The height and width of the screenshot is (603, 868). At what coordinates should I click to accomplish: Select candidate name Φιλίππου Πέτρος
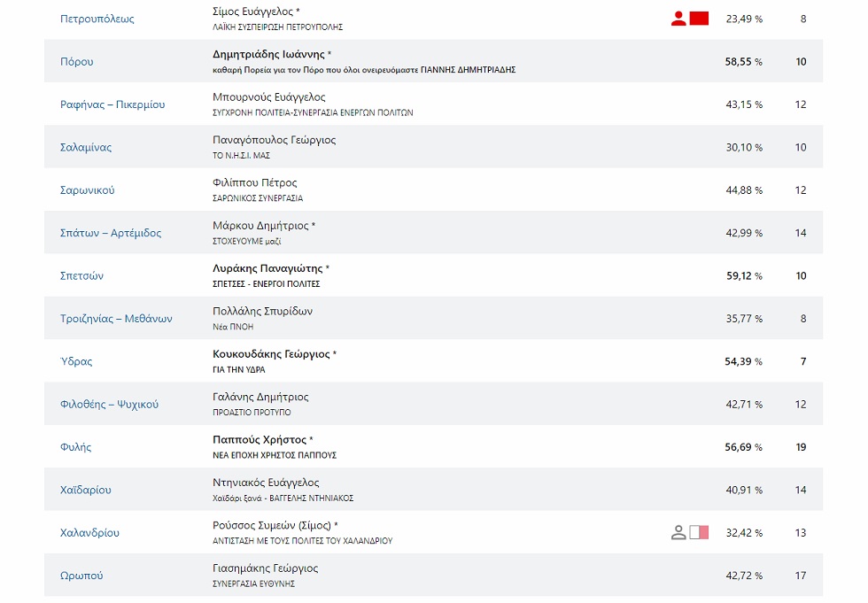[x=255, y=182]
